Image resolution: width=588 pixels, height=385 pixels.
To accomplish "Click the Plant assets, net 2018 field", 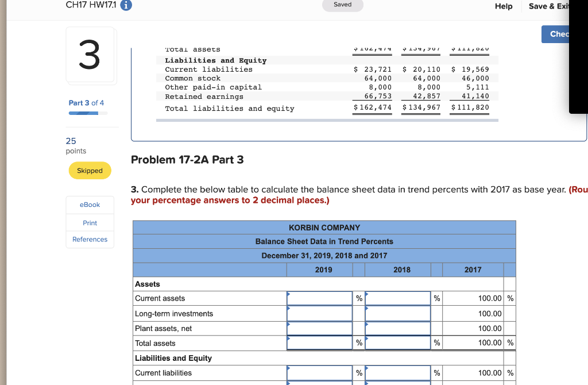I will [397, 328].
